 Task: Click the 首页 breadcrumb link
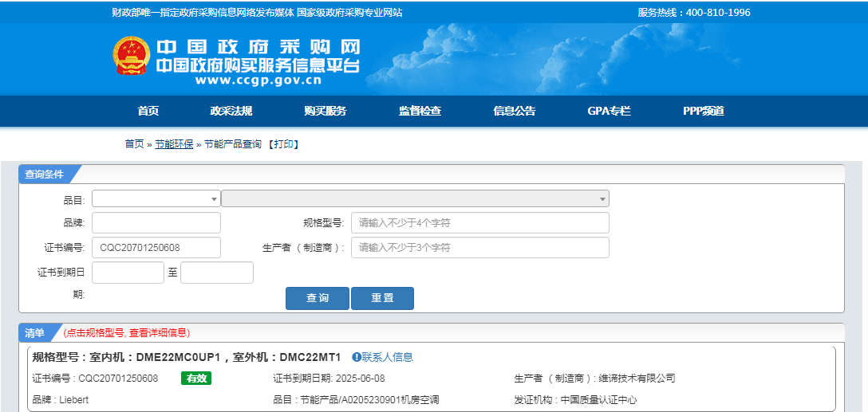[134, 144]
